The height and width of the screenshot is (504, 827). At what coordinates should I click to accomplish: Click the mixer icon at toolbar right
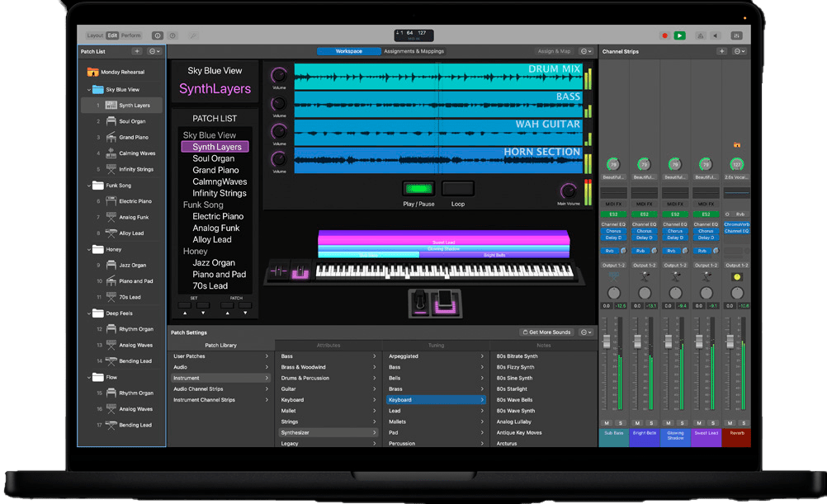pyautogui.click(x=736, y=35)
